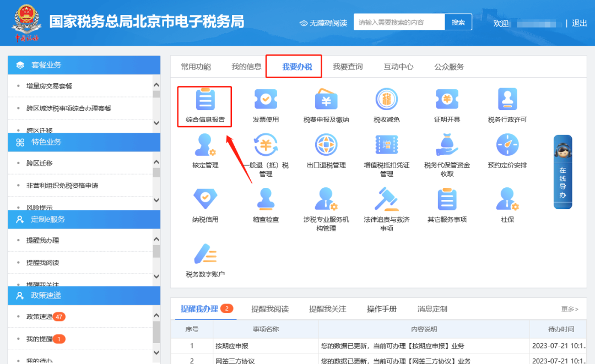
Task: Switch to 提醒我阅读 lower tab
Action: [x=270, y=309]
